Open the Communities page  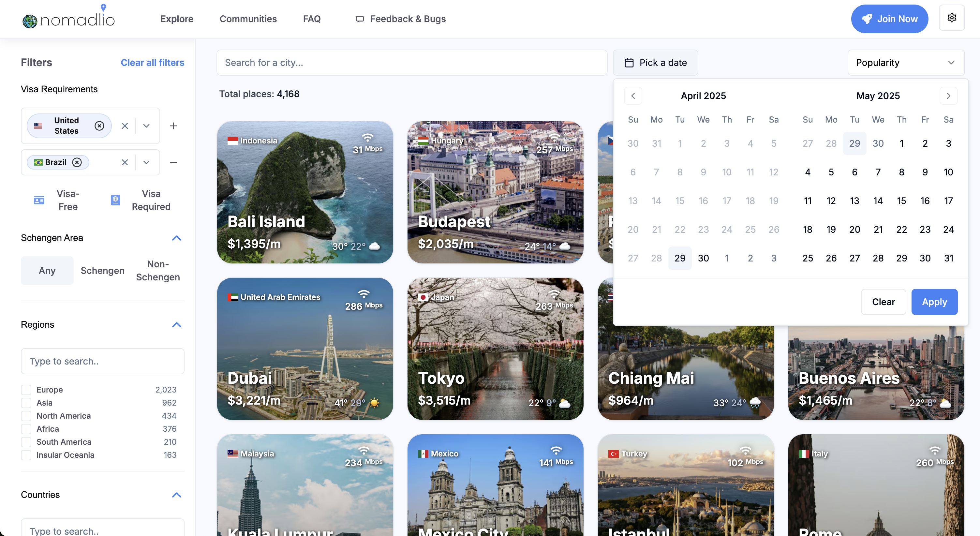click(248, 19)
